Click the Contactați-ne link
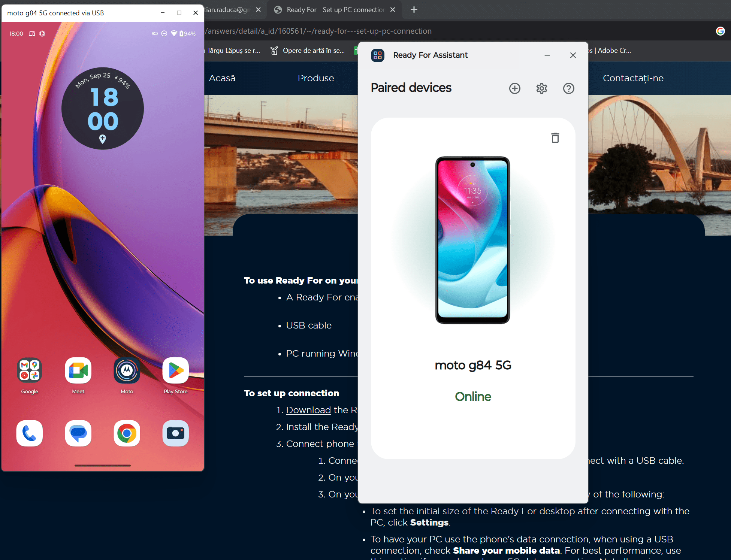Screen dimensions: 731x560 pos(633,78)
